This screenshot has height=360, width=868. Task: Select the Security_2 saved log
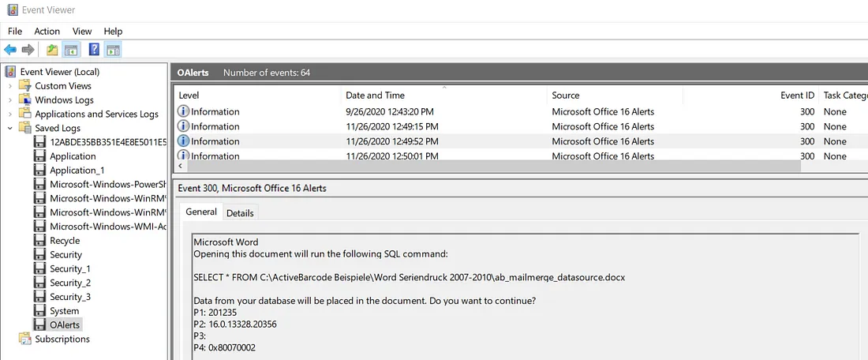click(69, 283)
